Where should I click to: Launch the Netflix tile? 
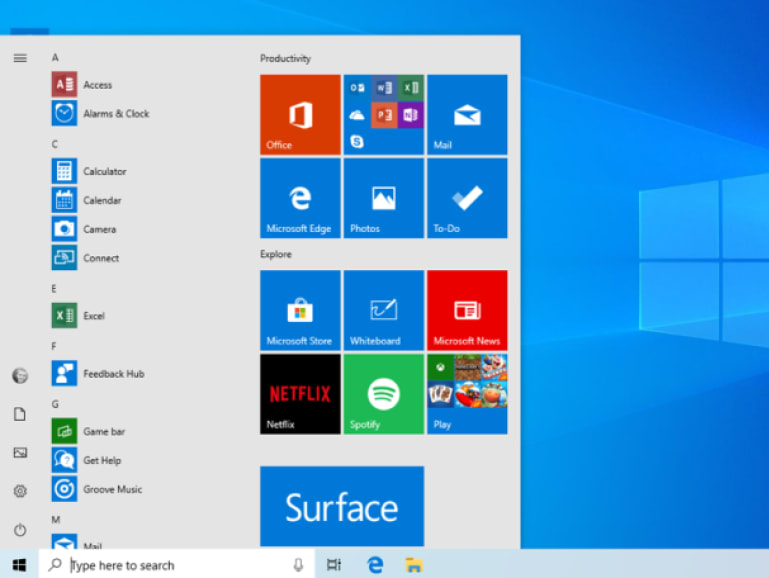coord(300,394)
